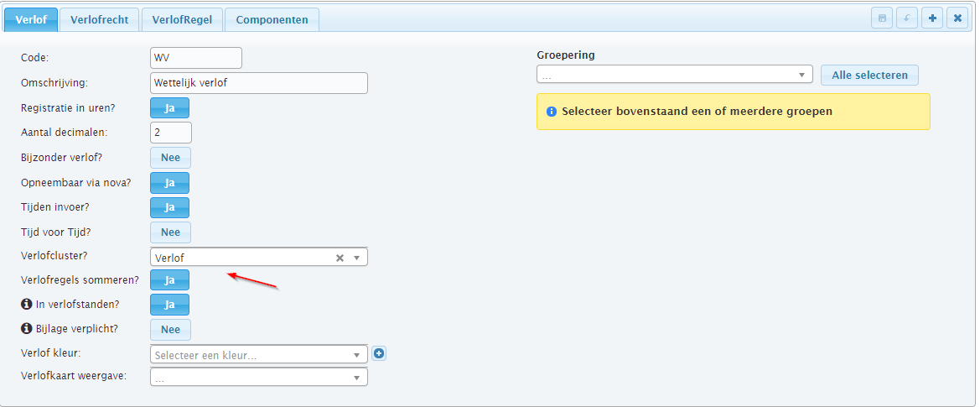Toggle Tijd voor Tijd Nee switch
This screenshot has width=980, height=407.
[x=171, y=232]
